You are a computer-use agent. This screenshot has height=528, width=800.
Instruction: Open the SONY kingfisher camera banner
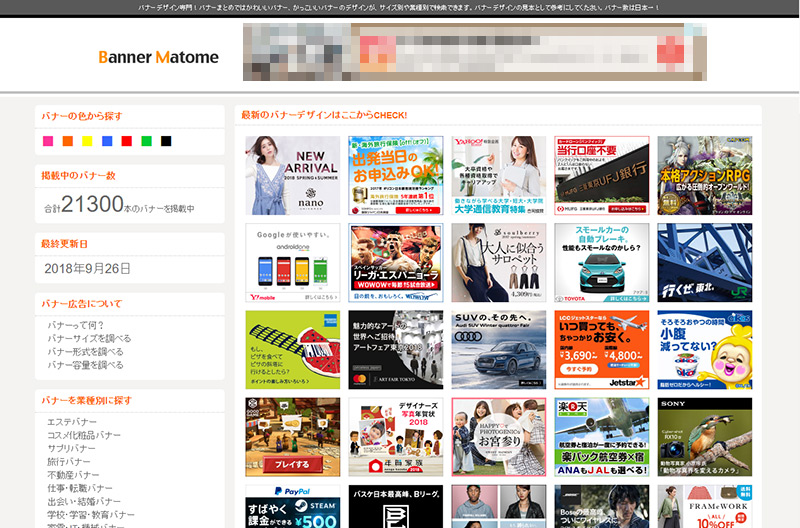point(705,437)
